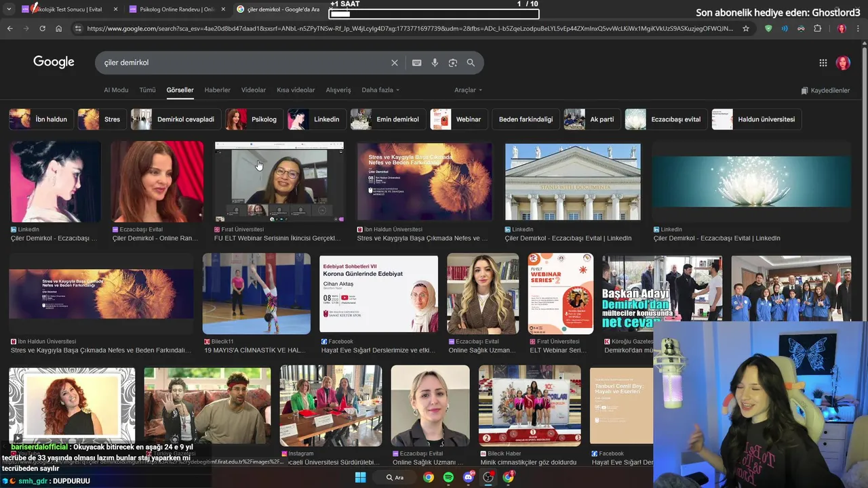Filter images by Psikolog chip

[254, 119]
